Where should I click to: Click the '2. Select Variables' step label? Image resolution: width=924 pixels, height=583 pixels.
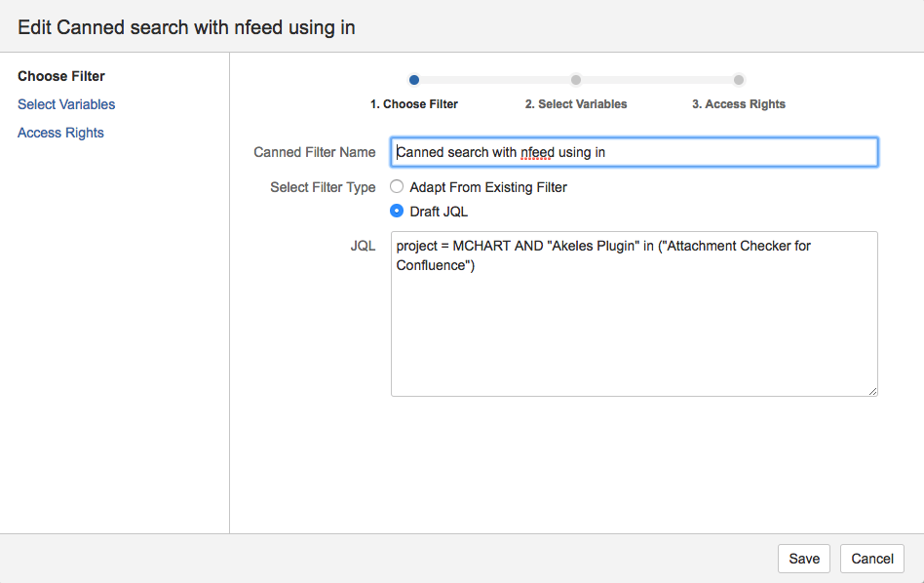pos(576,104)
